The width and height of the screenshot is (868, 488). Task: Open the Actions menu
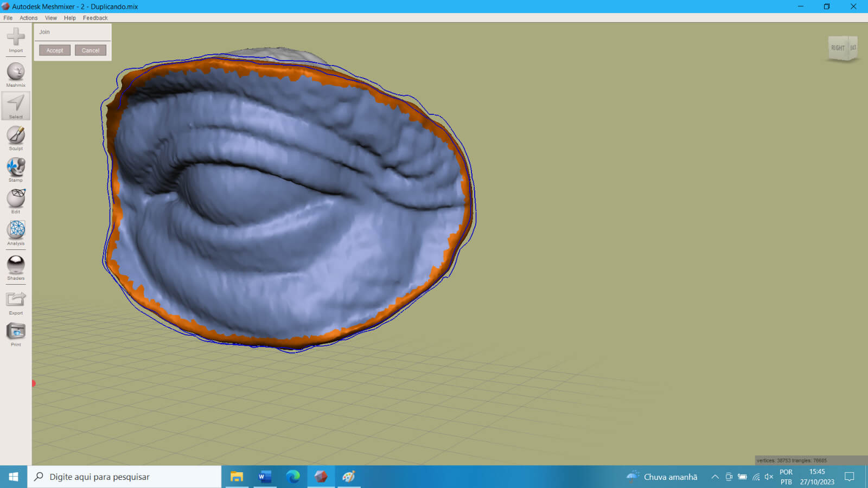coord(29,18)
